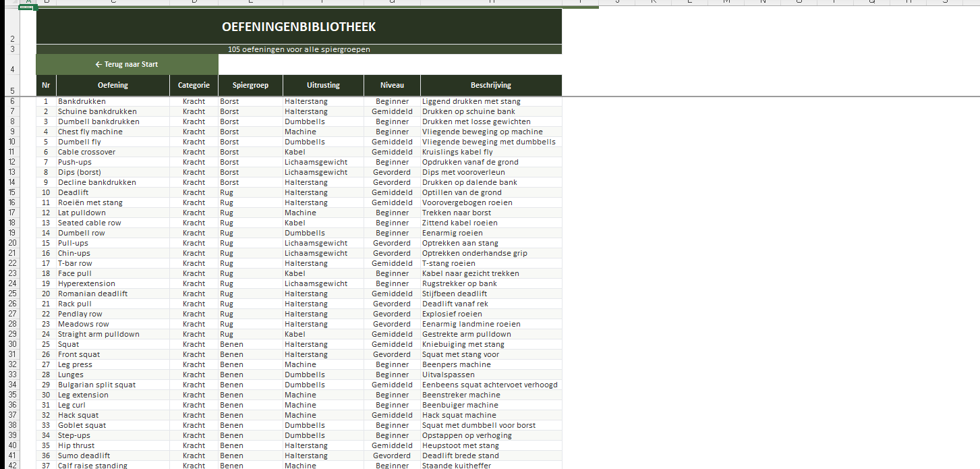Select row header number 30

(x=11, y=344)
